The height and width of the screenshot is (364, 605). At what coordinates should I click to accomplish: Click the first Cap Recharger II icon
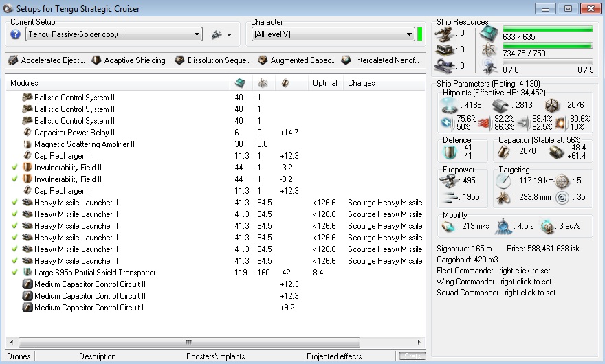point(27,156)
